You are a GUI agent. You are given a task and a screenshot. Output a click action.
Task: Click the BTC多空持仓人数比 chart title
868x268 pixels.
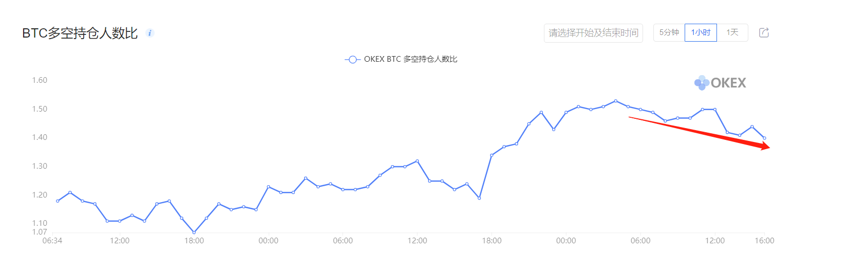tap(80, 33)
